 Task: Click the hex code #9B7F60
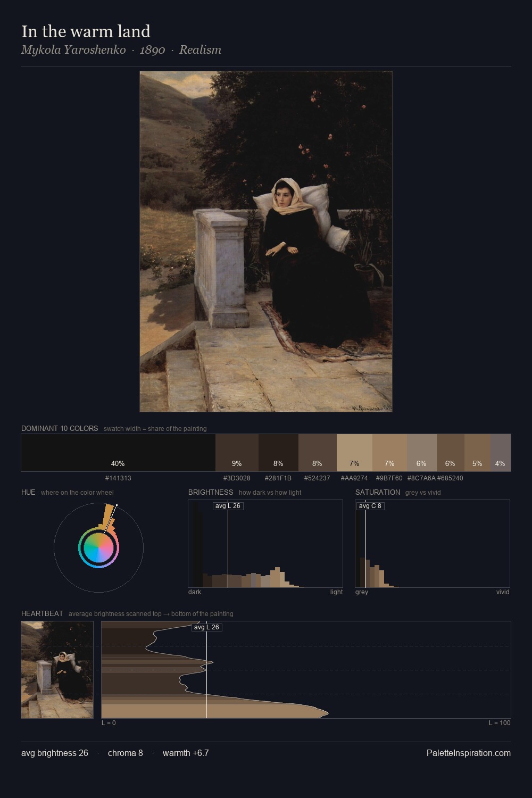point(389,478)
